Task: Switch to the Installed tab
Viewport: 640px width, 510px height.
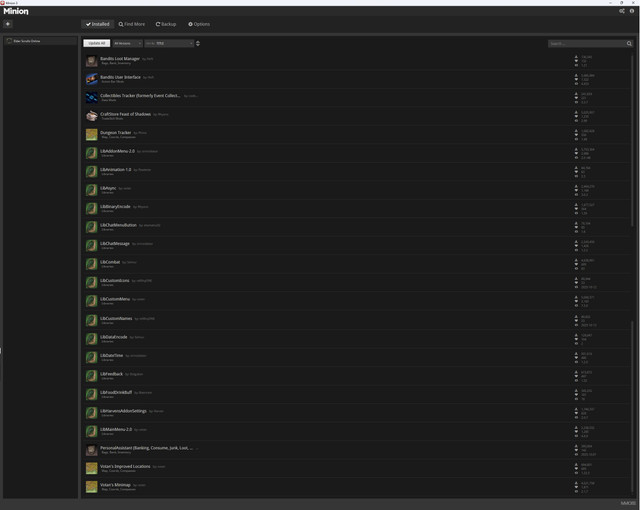Action: (x=98, y=24)
